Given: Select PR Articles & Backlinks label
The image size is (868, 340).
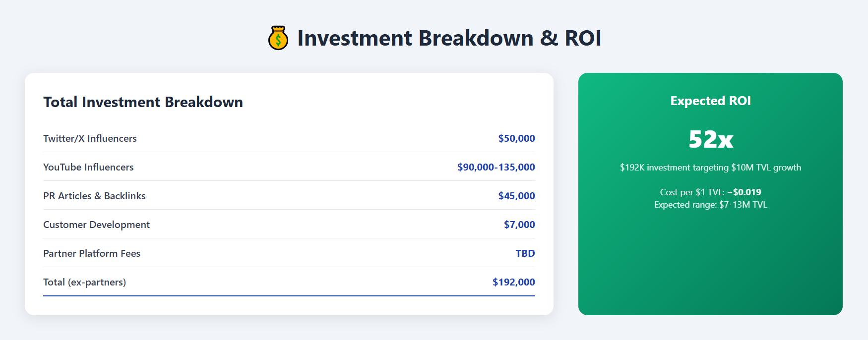Looking at the screenshot, I should pyautogui.click(x=94, y=196).
